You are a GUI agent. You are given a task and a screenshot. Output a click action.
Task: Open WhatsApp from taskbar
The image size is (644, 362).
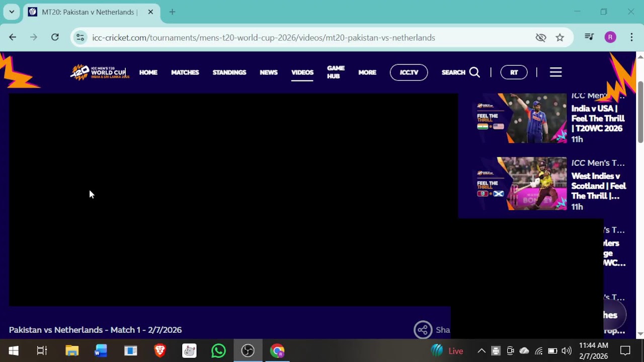[218, 351]
